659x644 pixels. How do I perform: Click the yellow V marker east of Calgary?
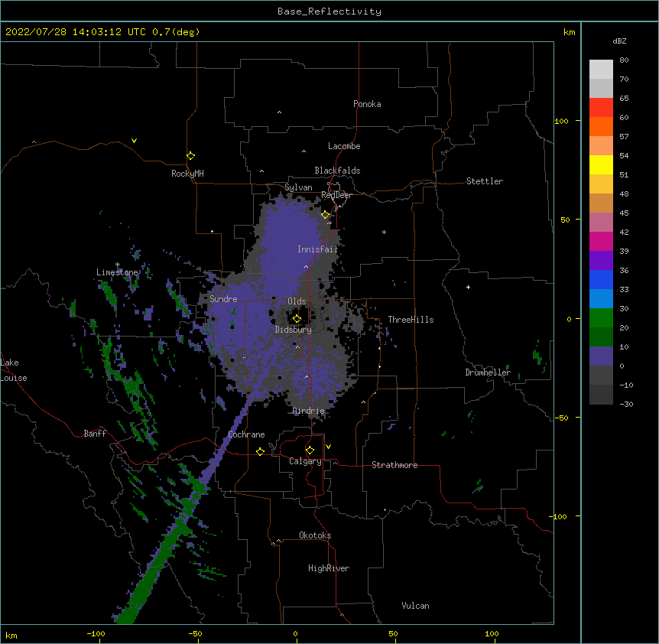pos(328,447)
